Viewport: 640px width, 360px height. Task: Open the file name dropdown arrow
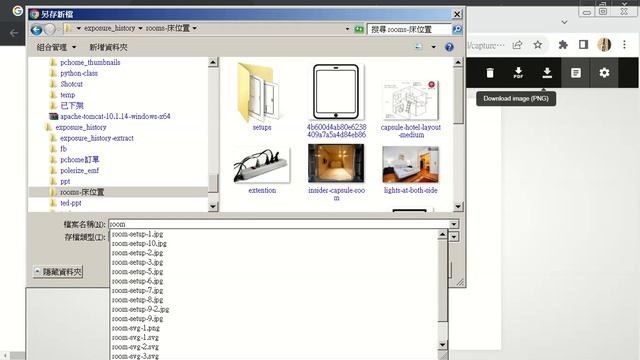453,224
